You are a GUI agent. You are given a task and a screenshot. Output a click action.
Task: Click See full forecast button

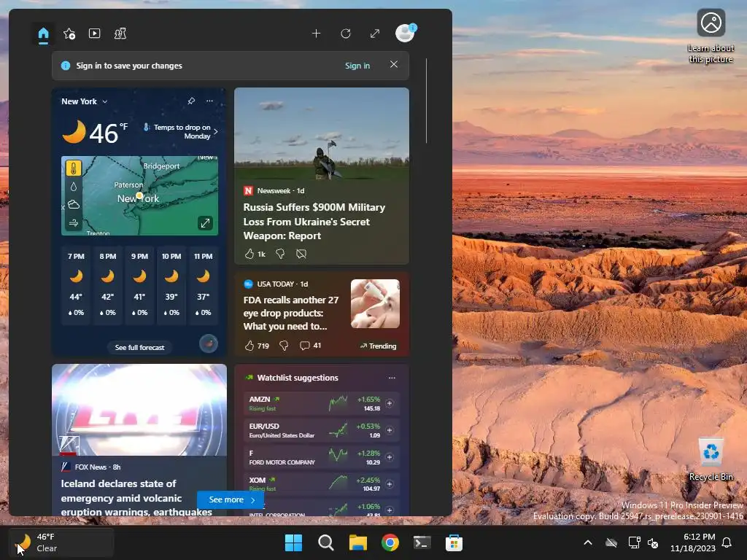[139, 348]
